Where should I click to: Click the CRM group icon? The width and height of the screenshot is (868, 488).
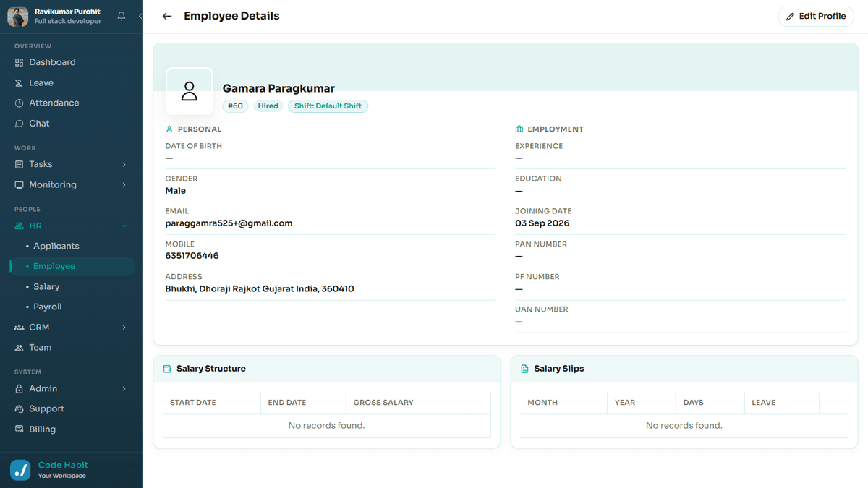[20, 327]
